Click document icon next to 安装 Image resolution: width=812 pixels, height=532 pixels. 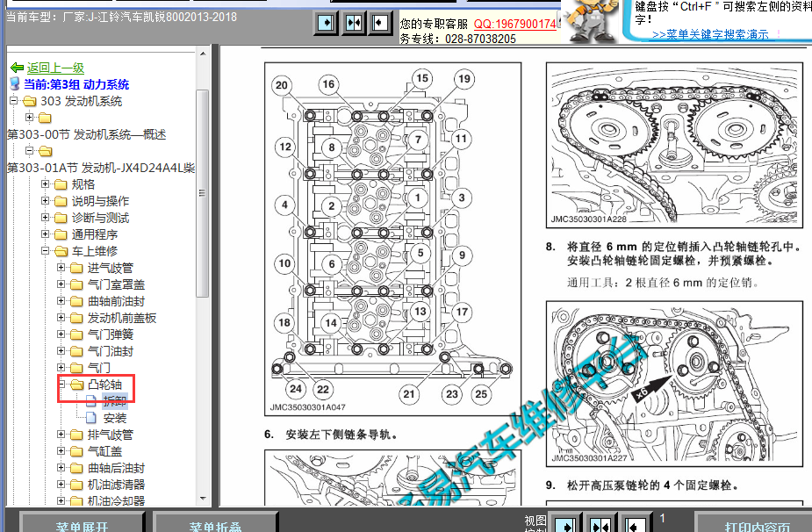(91, 418)
